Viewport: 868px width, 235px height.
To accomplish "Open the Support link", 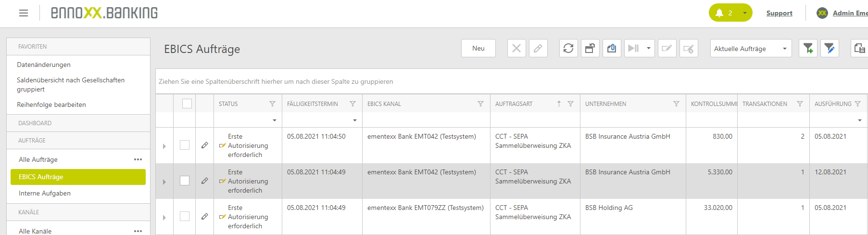I will pyautogui.click(x=779, y=13).
